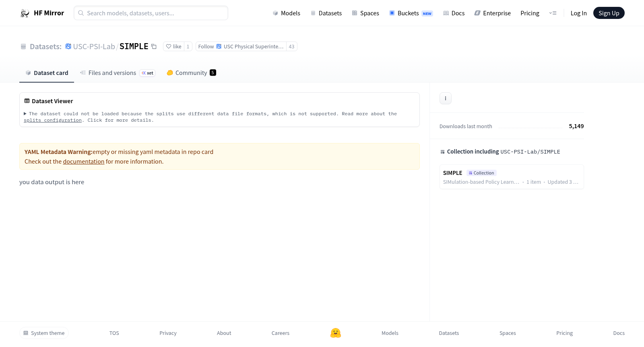Open the three-dot options menu
This screenshot has height=347, width=644.
click(446, 98)
